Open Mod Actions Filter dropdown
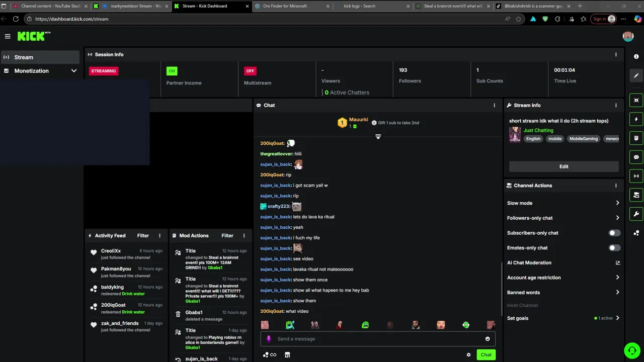The image size is (644, 362). [x=227, y=235]
